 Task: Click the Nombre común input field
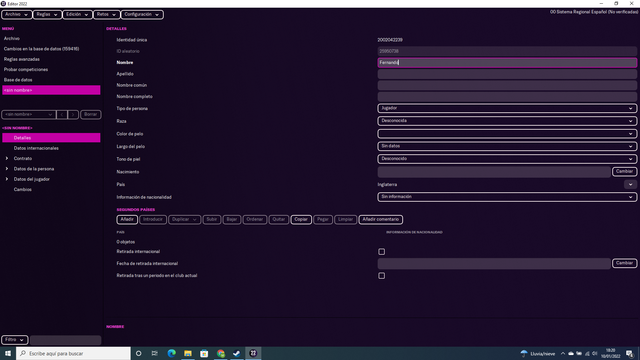tap(507, 85)
